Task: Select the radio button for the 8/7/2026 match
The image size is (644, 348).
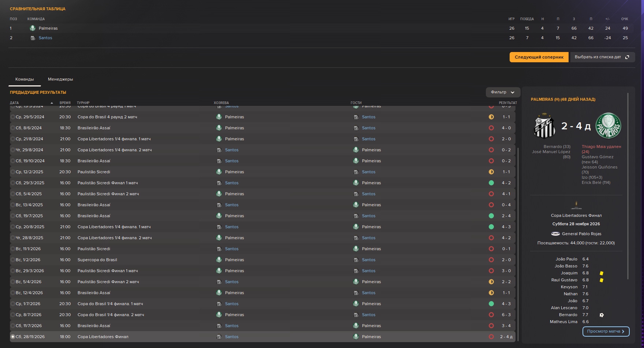Action: click(13, 315)
